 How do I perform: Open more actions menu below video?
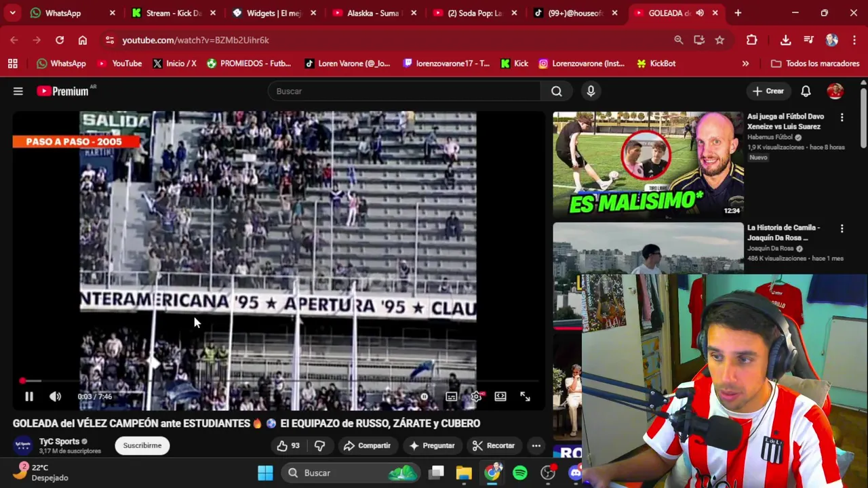point(536,445)
